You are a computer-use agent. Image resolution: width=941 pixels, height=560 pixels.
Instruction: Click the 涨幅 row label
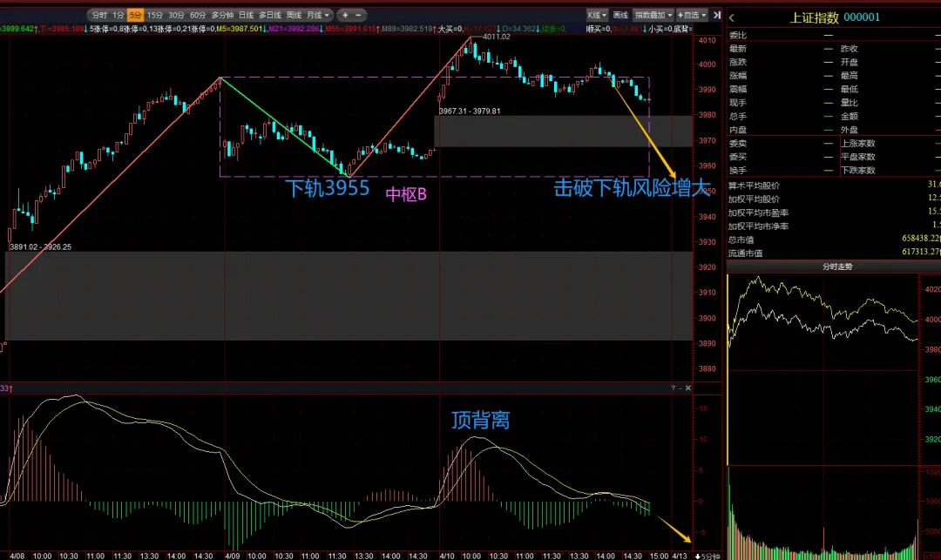[738, 76]
